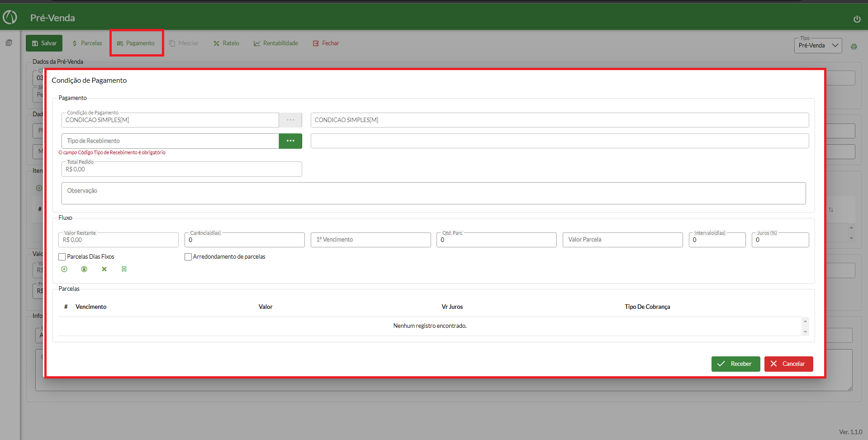The image size is (868, 440).
Task: Click into the Observação text field
Action: [433, 194]
